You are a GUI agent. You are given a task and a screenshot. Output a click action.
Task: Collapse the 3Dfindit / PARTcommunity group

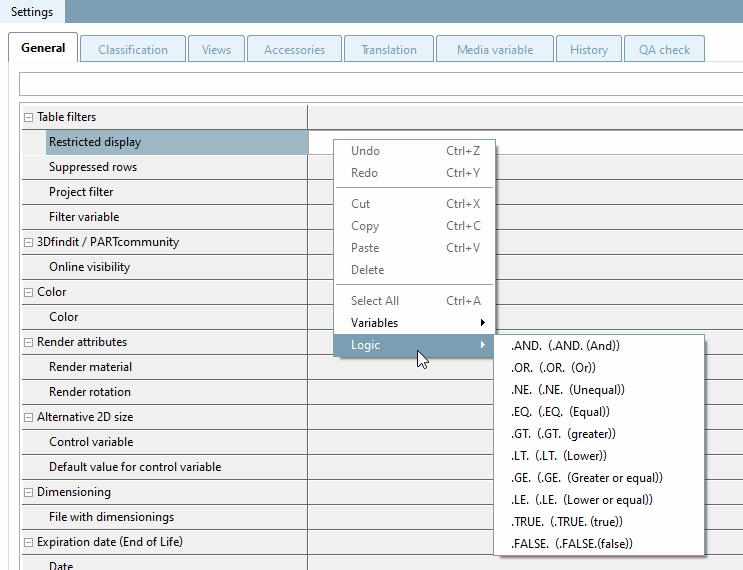29,242
